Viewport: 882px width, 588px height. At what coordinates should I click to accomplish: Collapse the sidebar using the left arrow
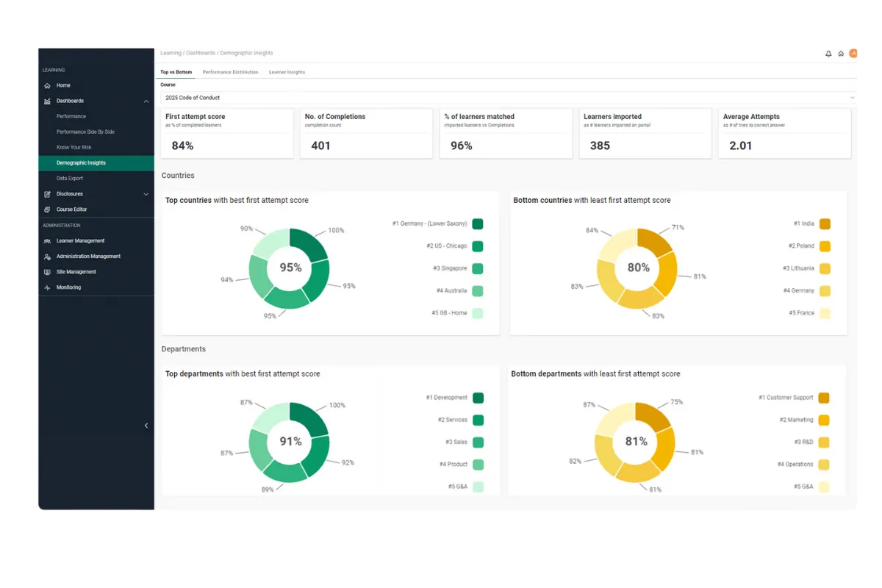[146, 426]
